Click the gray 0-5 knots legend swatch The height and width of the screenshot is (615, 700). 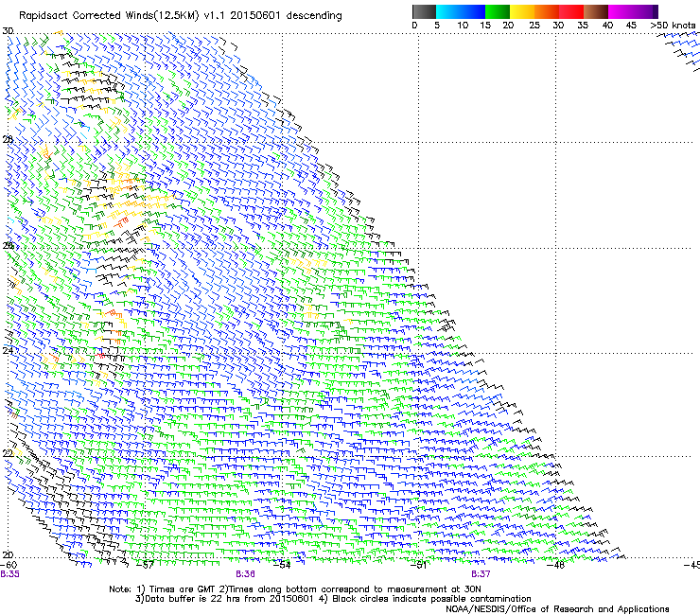pos(424,11)
